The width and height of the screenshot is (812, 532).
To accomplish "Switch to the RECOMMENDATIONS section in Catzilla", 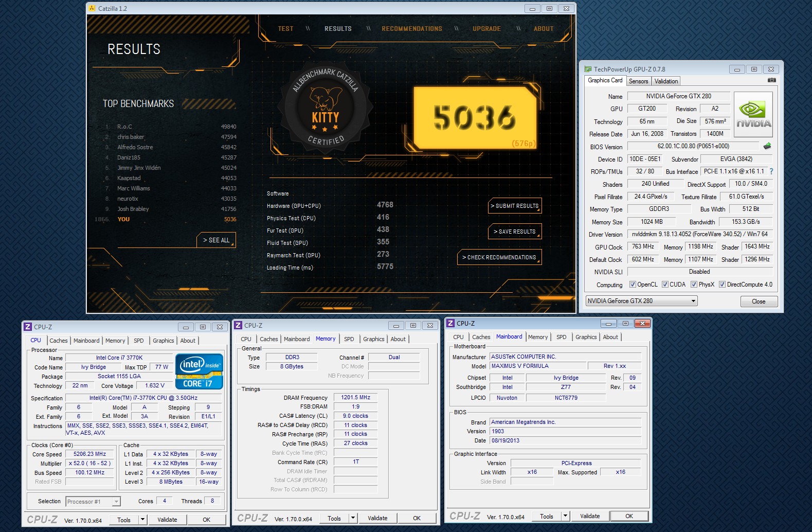I will pos(412,29).
